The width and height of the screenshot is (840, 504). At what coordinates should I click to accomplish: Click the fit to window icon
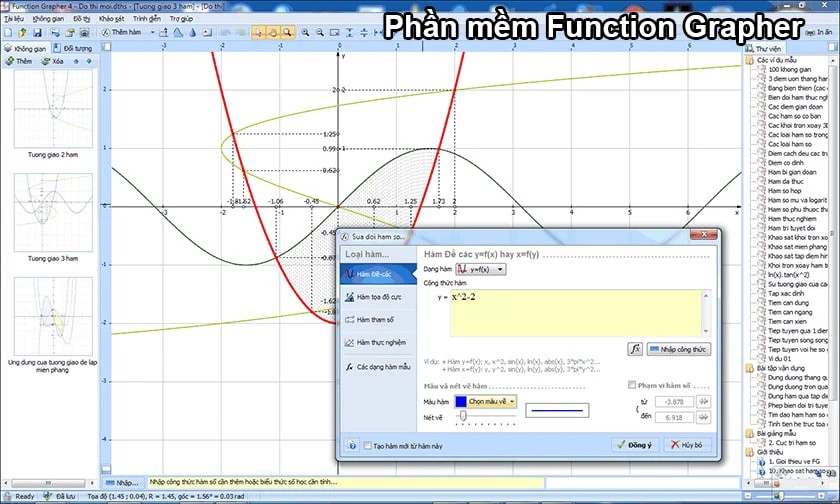[334, 33]
